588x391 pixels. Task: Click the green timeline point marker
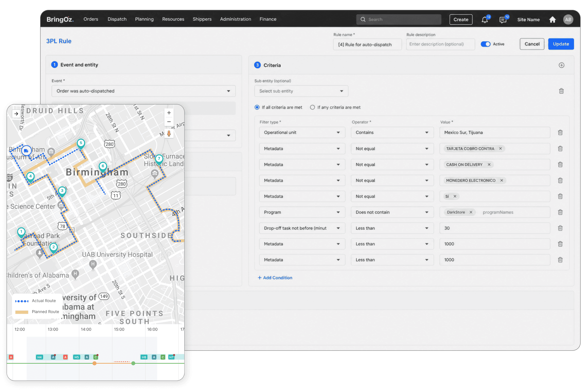133,363
